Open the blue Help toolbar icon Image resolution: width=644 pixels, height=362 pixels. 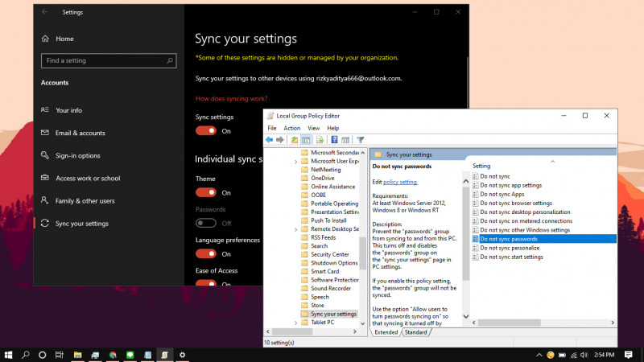tap(334, 140)
